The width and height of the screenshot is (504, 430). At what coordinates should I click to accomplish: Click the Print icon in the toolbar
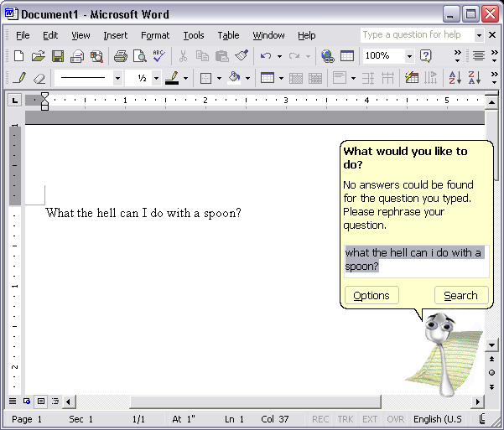click(120, 56)
